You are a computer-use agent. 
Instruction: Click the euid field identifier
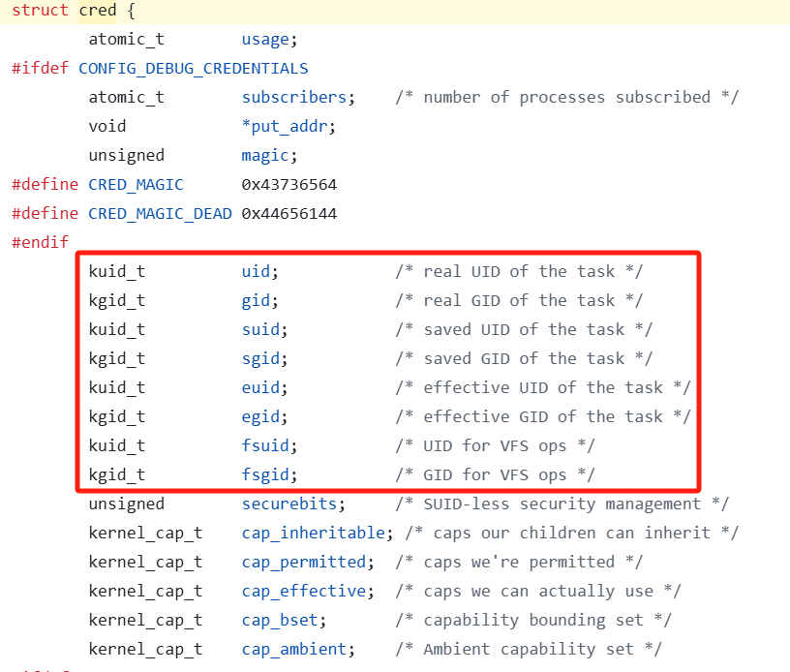click(260, 387)
